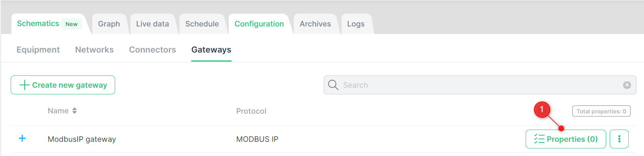This screenshot has width=644, height=156.
Task: Click the plus icon on Create new gateway
Action: 24,85
